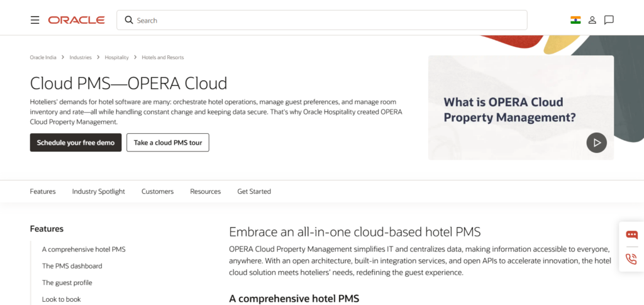Viewport: 644px width, 305px height.
Task: Play the OPERA Cloud video
Action: [596, 143]
